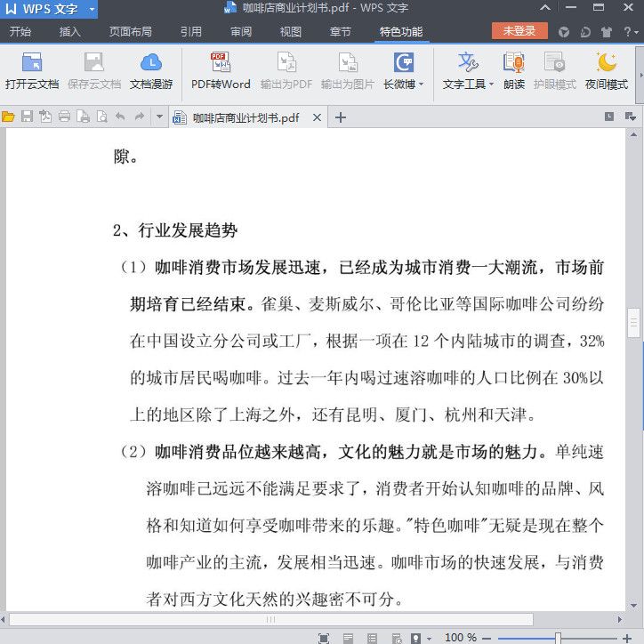Image resolution: width=644 pixels, height=644 pixels.
Task: Click the 输出为PDF export icon
Action: pyautogui.click(x=286, y=70)
